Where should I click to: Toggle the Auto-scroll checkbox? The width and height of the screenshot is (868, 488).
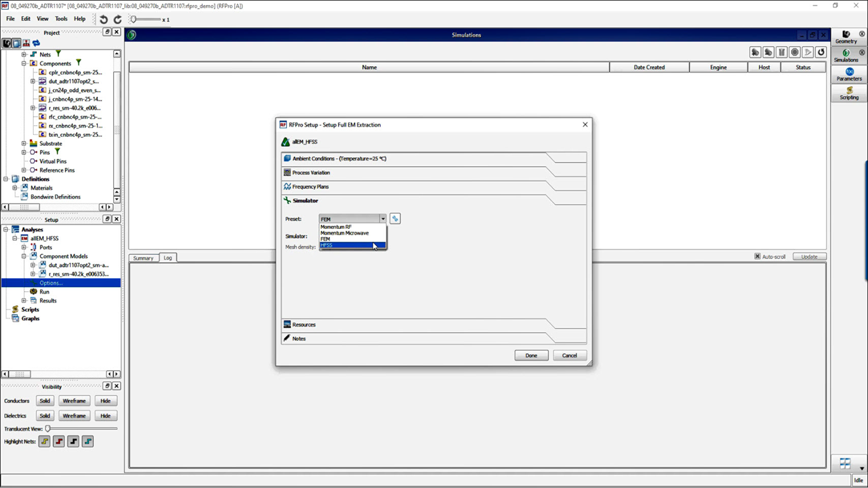click(x=757, y=256)
